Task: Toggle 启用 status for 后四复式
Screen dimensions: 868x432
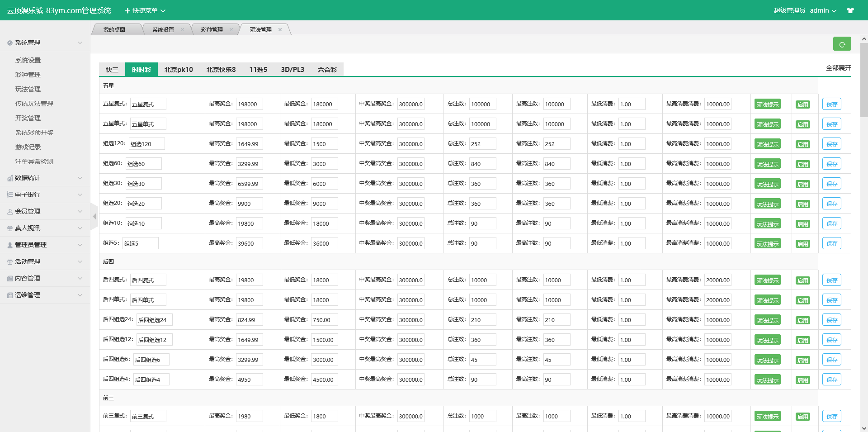Action: (803, 280)
